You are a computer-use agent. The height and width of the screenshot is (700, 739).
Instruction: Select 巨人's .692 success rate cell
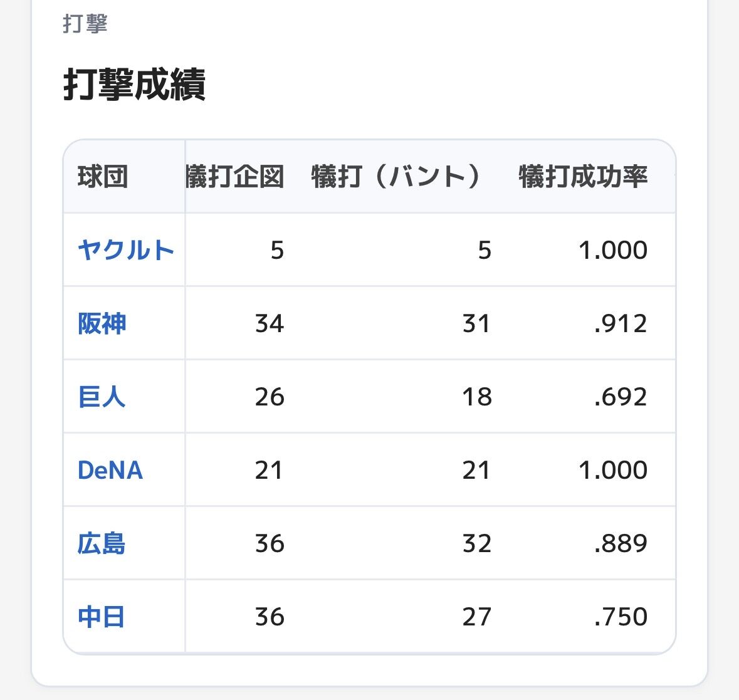621,397
